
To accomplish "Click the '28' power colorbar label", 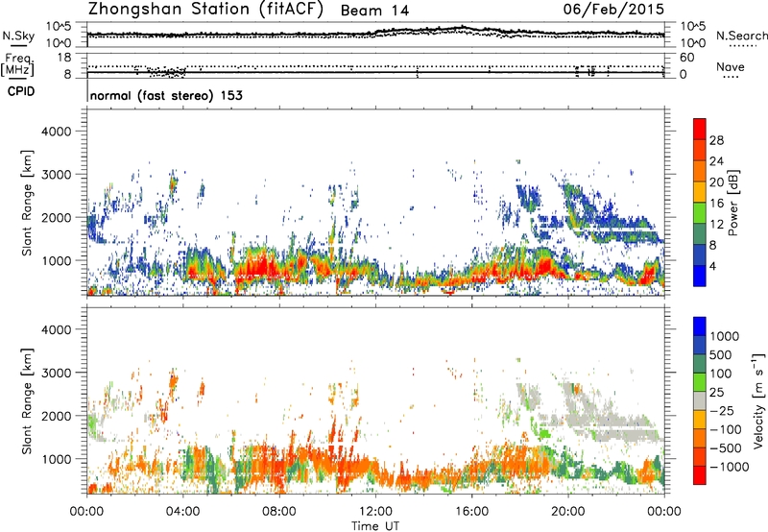I will pyautogui.click(x=716, y=140).
